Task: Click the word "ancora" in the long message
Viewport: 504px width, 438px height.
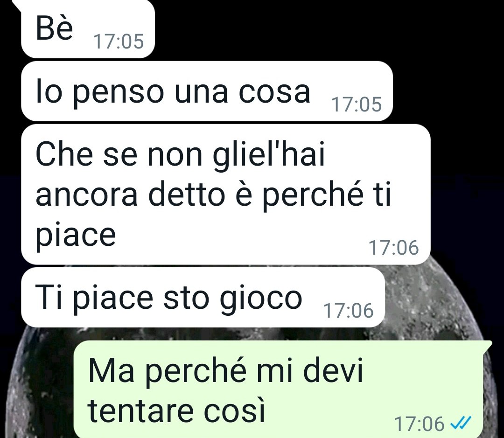Action: coord(86,196)
